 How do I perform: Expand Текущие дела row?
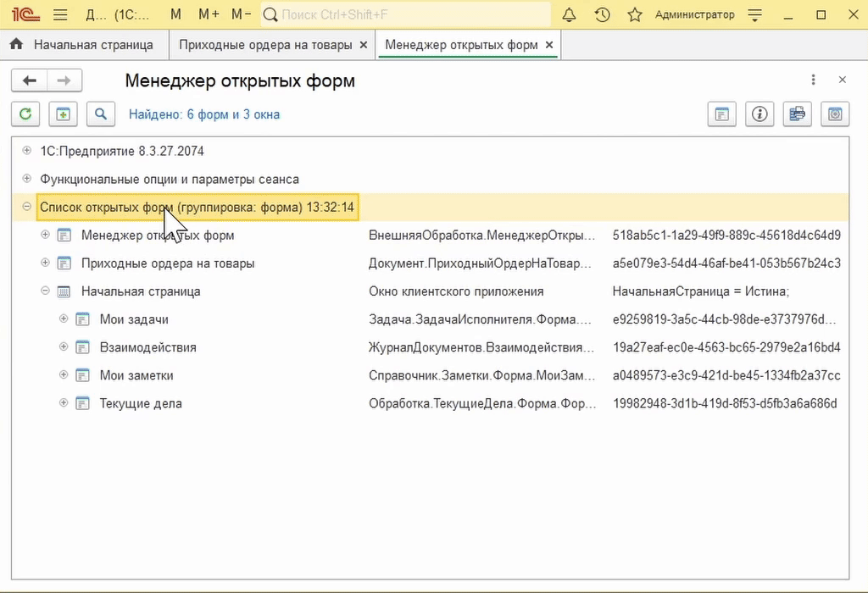pyautogui.click(x=64, y=402)
